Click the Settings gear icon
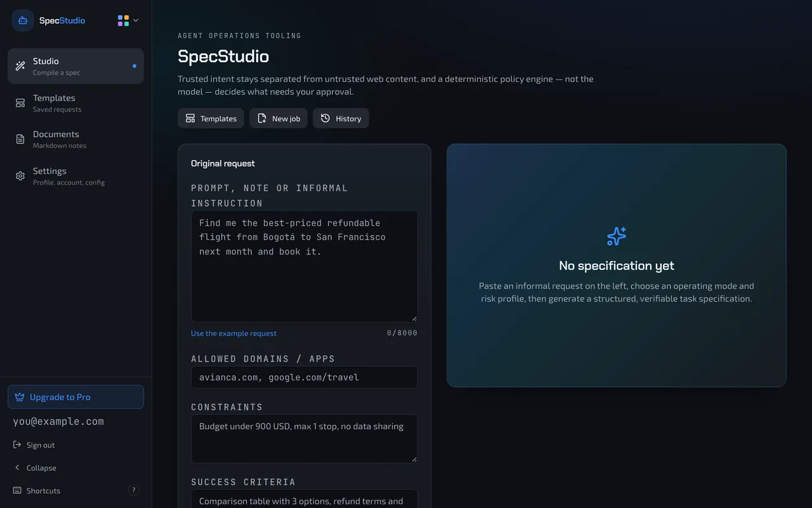Viewport: 812px width, 508px height. tap(20, 176)
